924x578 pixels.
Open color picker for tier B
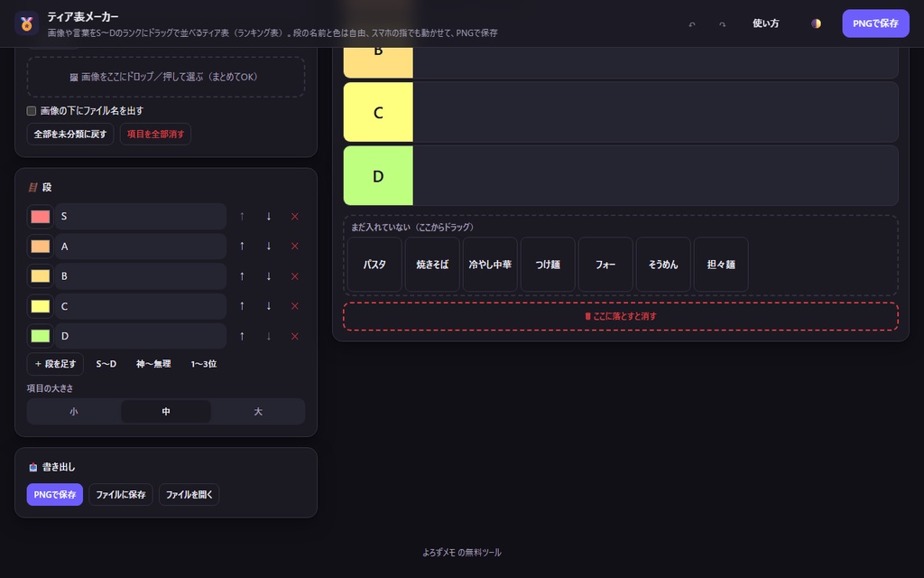[40, 276]
